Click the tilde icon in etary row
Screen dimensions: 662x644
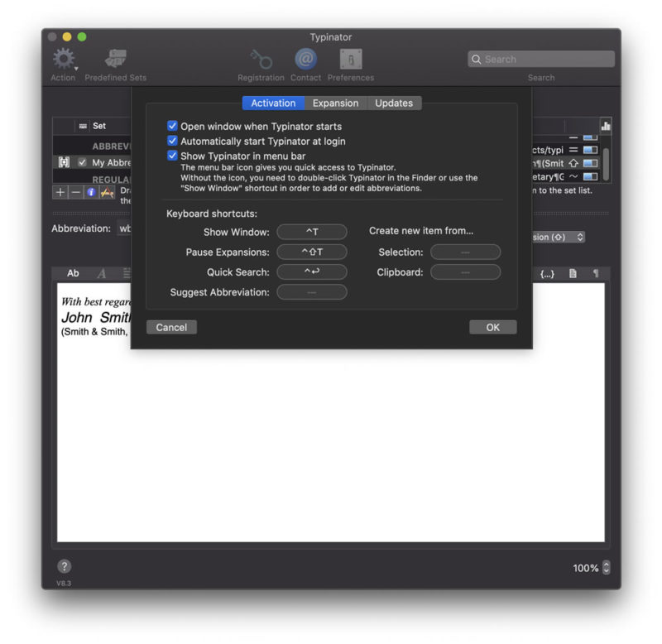click(x=573, y=176)
